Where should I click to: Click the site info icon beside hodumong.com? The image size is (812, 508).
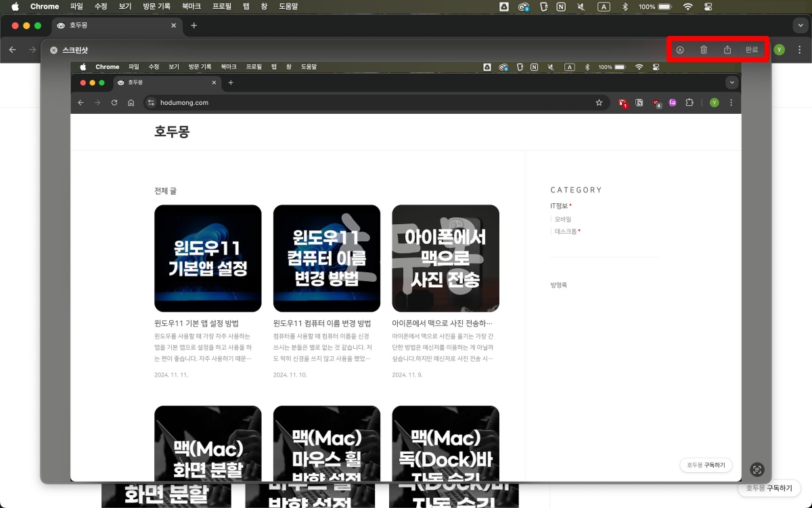(152, 103)
